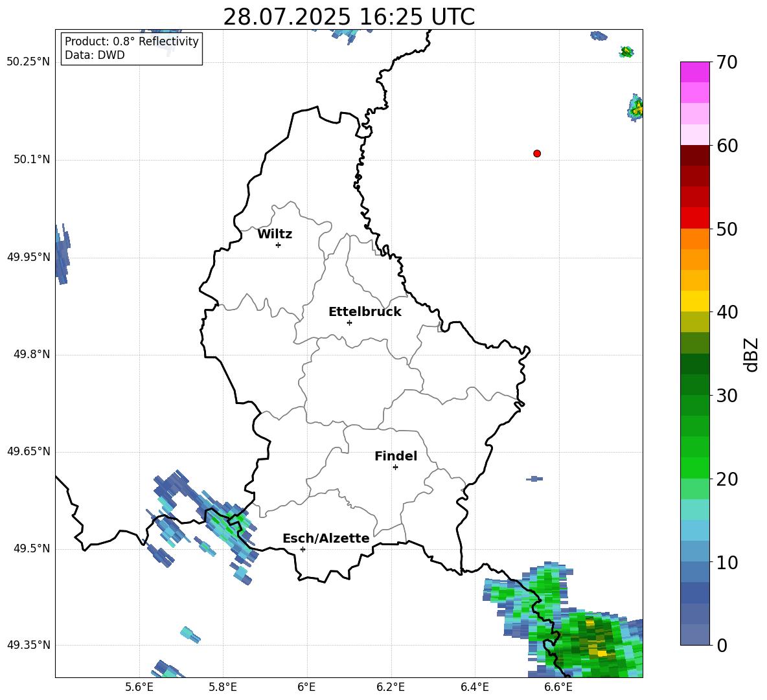This screenshot has width=767, height=700.
Task: Click the 10 tick label on colorbar
Action: pyautogui.click(x=727, y=563)
